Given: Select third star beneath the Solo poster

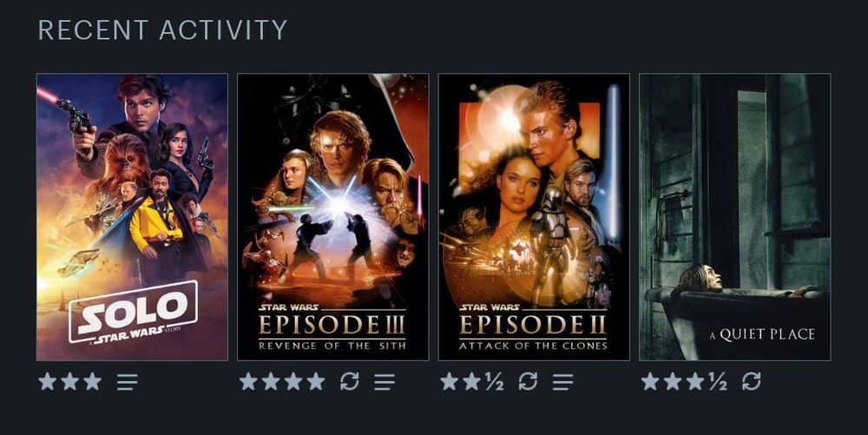Looking at the screenshot, I should [93, 381].
